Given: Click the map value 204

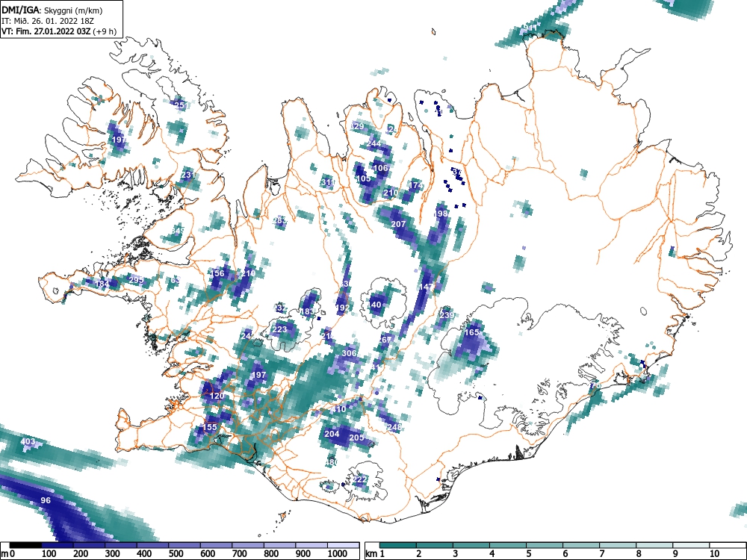Looking at the screenshot, I should pos(332,434).
